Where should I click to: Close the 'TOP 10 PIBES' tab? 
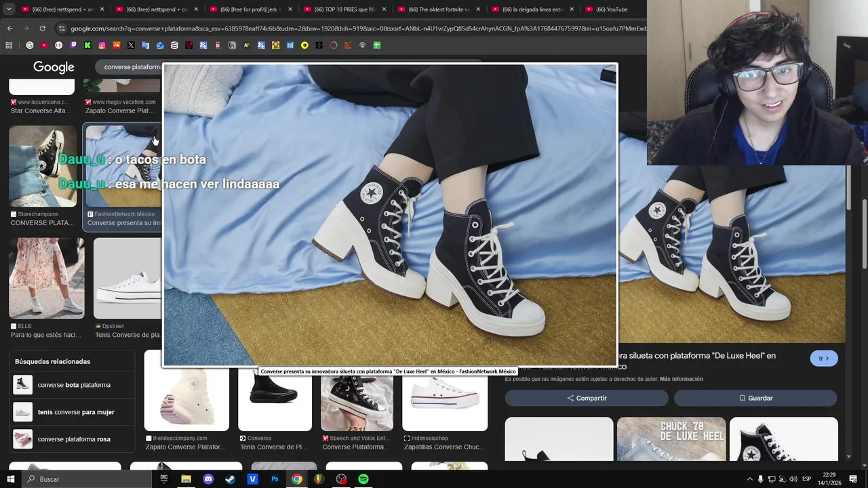(x=384, y=9)
